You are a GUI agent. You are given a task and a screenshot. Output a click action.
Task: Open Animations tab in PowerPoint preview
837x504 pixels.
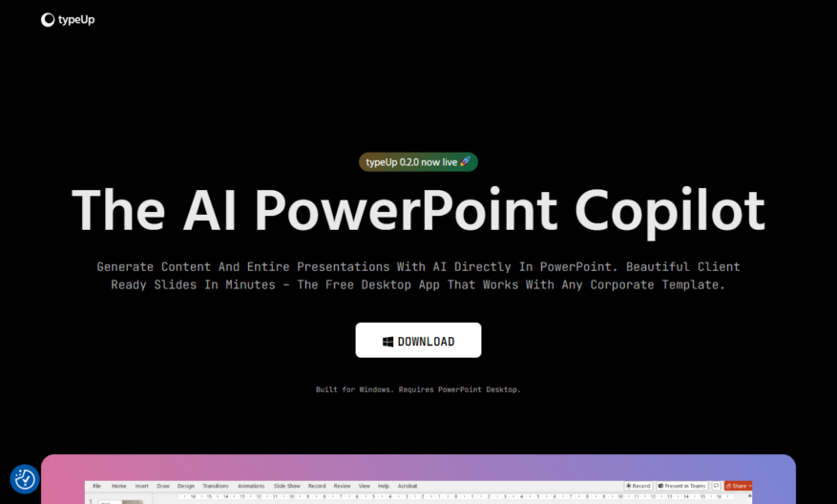[x=251, y=486]
